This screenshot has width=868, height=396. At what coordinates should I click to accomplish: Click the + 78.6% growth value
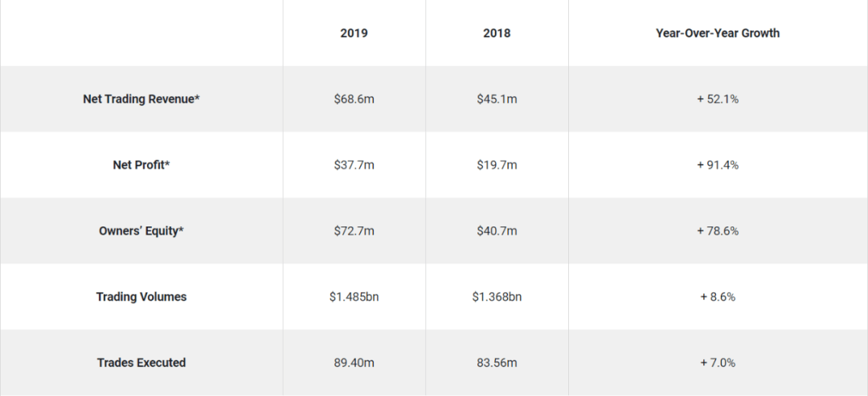718,231
